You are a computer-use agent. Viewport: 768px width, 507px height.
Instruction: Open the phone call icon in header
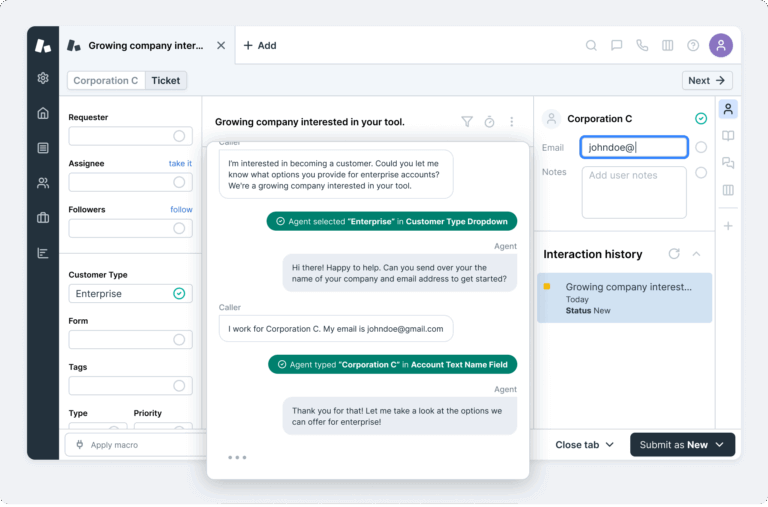point(642,45)
